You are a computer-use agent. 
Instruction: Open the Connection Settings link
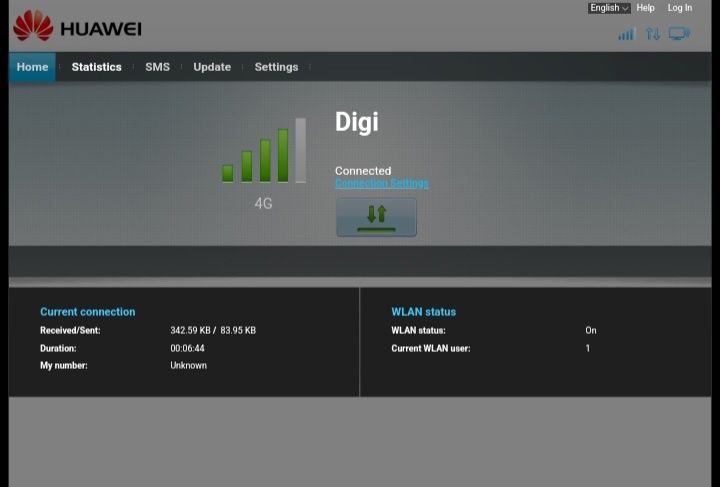pyautogui.click(x=382, y=184)
